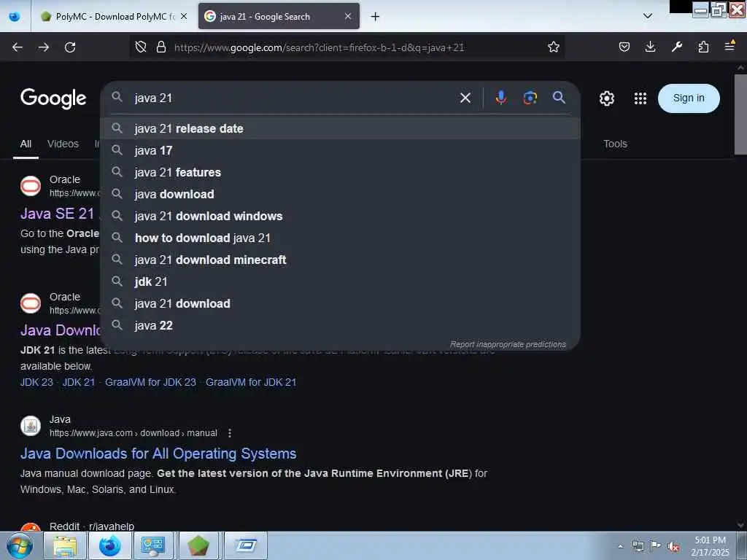The image size is (747, 560).
Task: Clear the search box with X
Action: coord(465,98)
